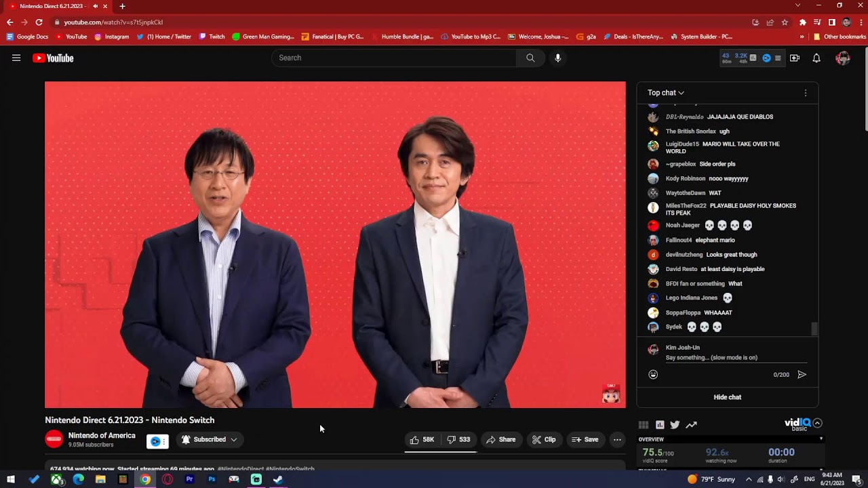Image resolution: width=868 pixels, height=488 pixels.
Task: Hide the live chat panel
Action: point(727,397)
